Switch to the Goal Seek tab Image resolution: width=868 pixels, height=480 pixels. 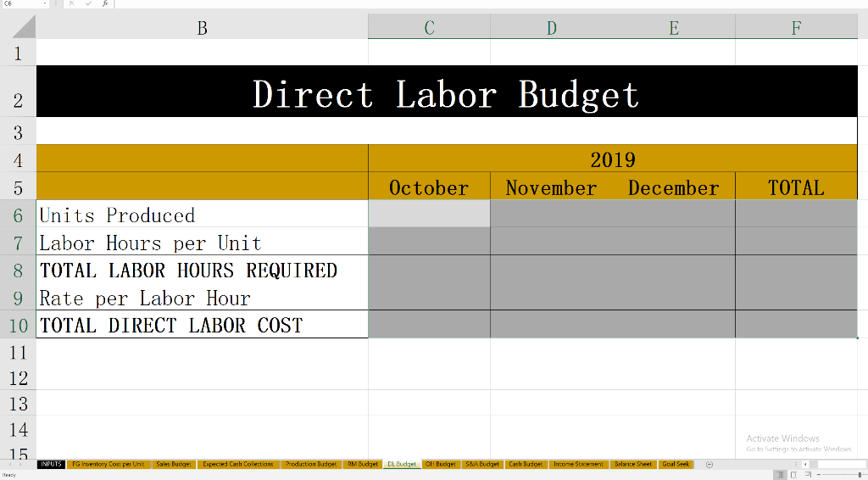click(x=676, y=464)
